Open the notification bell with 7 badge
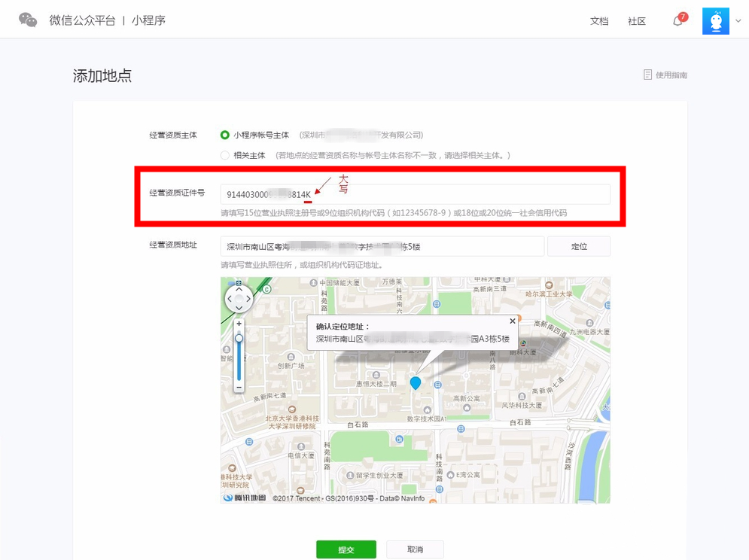 click(x=677, y=21)
